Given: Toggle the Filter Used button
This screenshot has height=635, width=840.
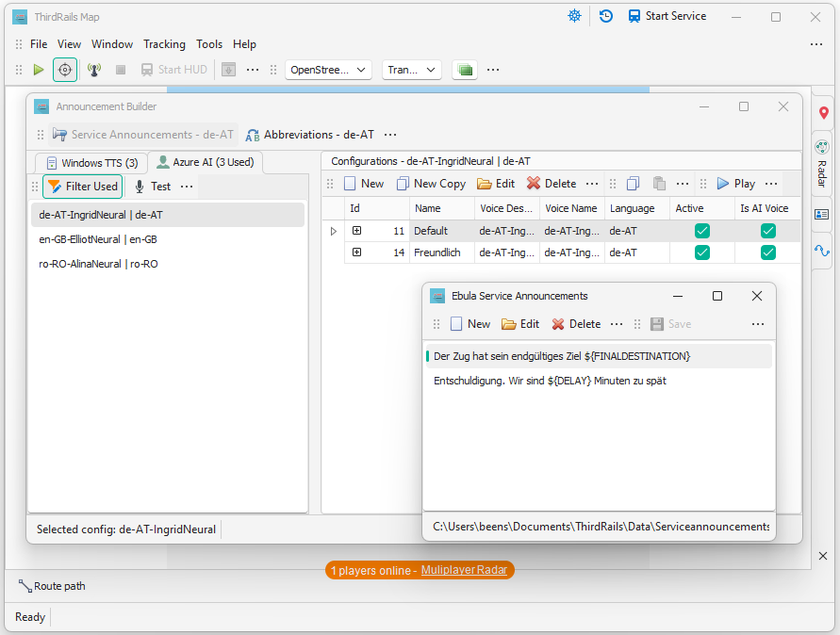Looking at the screenshot, I should coord(83,187).
